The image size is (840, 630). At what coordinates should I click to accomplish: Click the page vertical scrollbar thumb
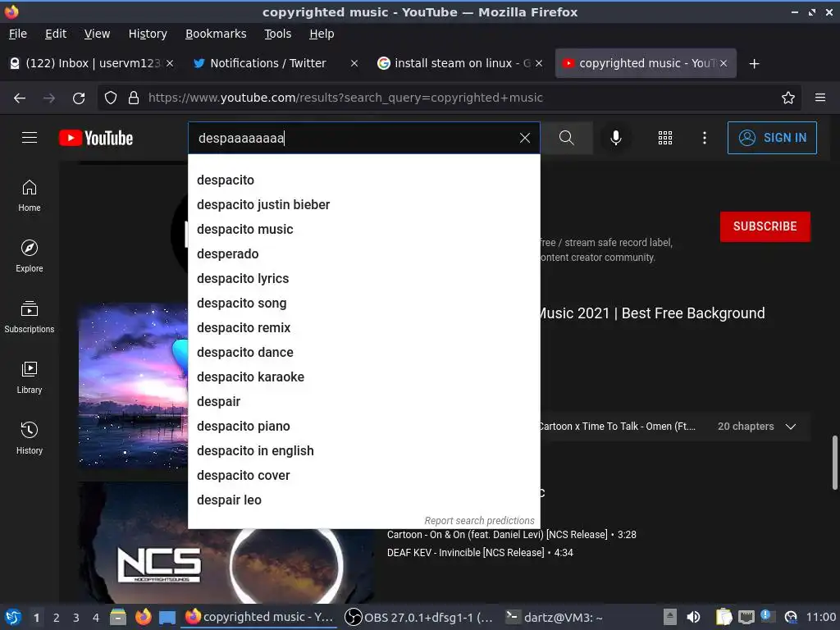tap(834, 463)
